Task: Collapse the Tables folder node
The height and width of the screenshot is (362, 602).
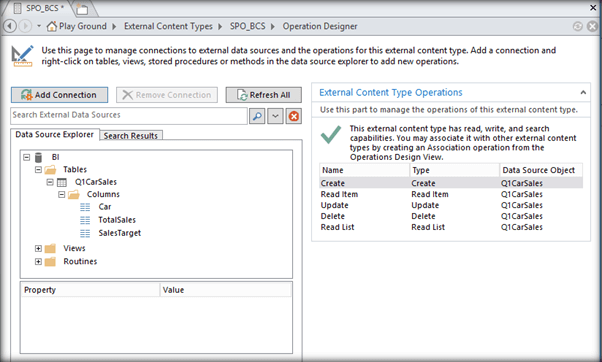Action: (x=38, y=169)
